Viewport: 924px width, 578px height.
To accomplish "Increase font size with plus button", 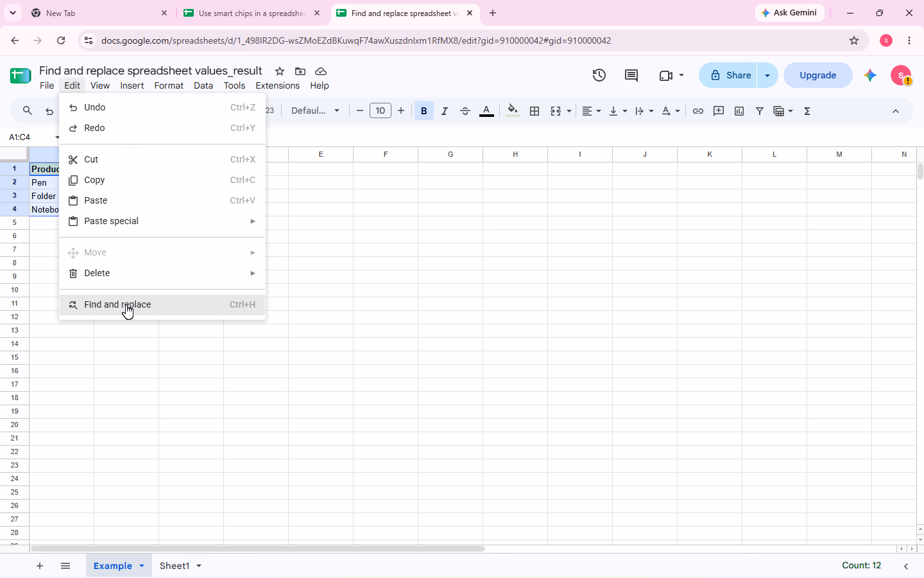I will tap(401, 111).
